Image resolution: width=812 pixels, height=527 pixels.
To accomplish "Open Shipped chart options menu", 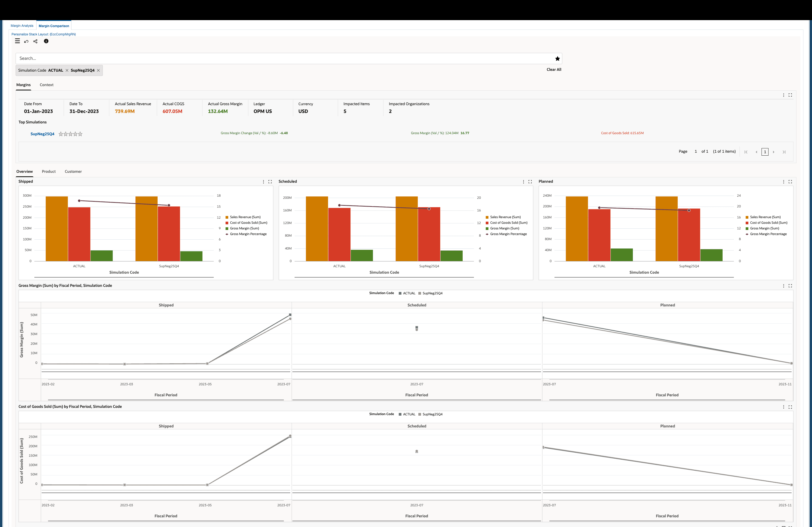I will (x=263, y=182).
